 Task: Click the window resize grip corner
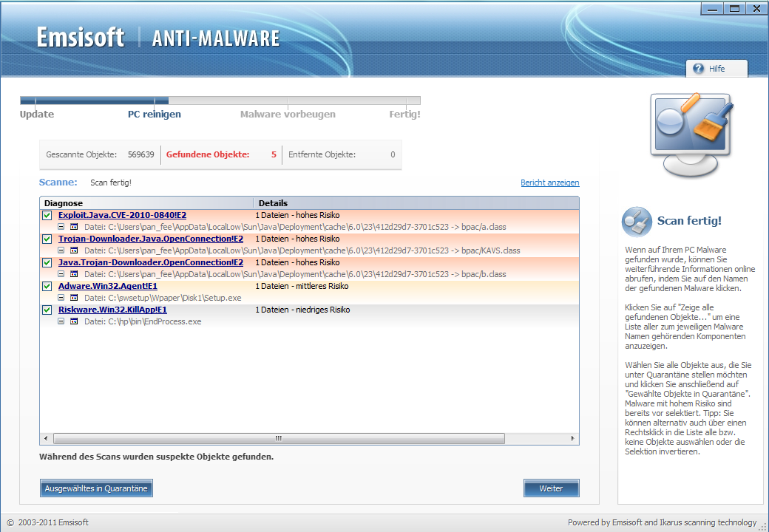coord(762,526)
